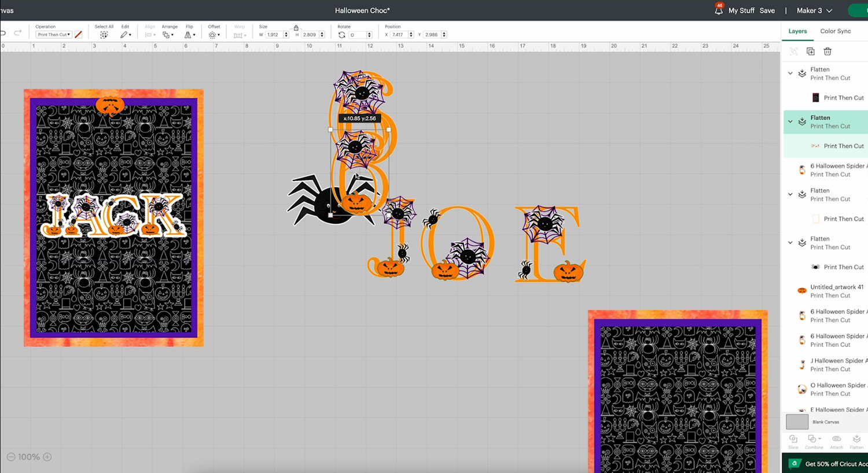Open the My Stuff menu
Viewport: 868px width, 473px height.
coord(741,10)
